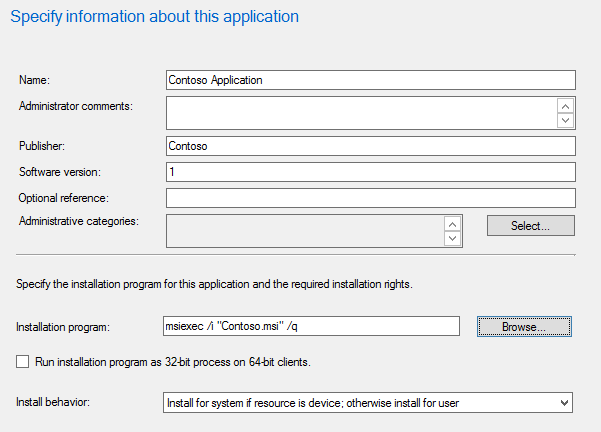Click the Name field containing Contoso Application
The height and width of the screenshot is (432, 601).
[370, 80]
